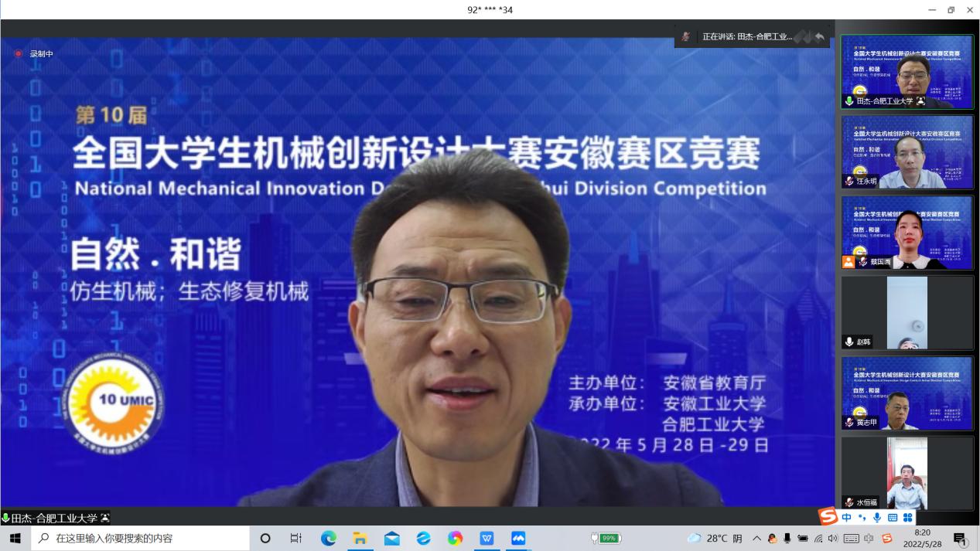Click the taskbar search input box
The image size is (980, 551).
(139, 539)
